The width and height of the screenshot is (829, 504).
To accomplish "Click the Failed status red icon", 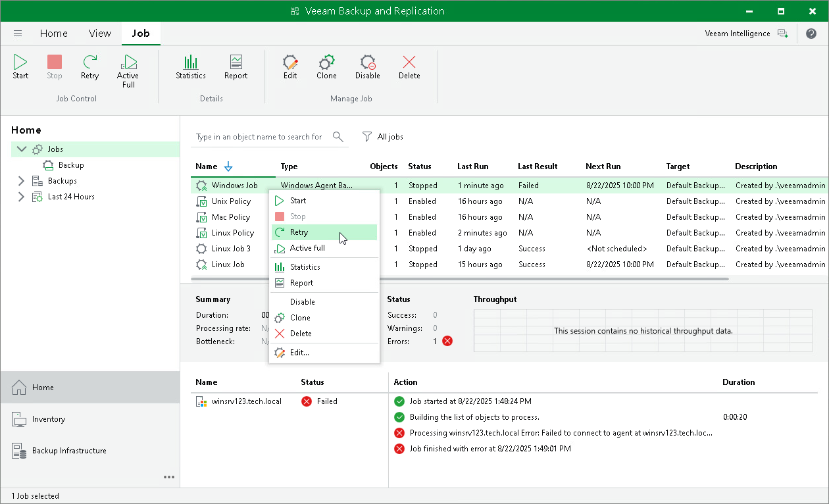I will tap(307, 401).
